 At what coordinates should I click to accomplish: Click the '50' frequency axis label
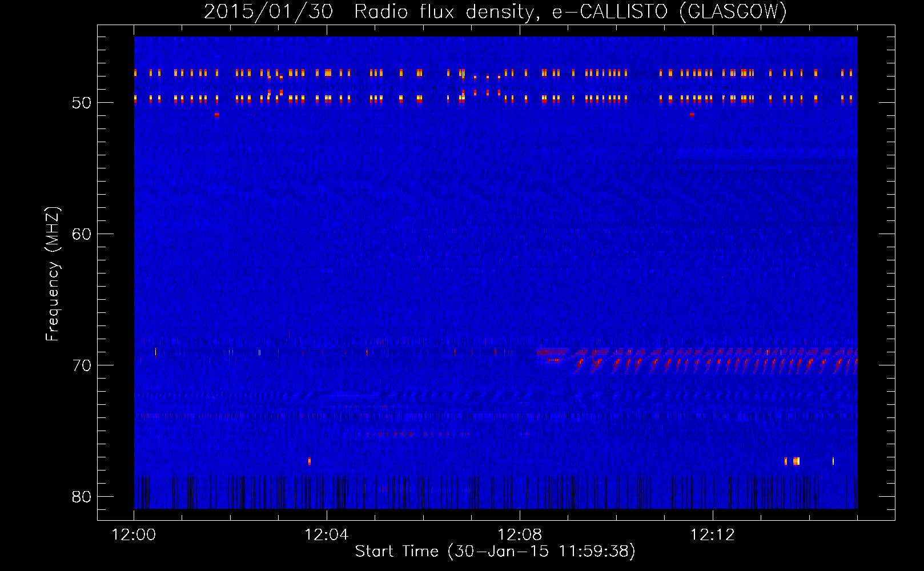point(82,103)
